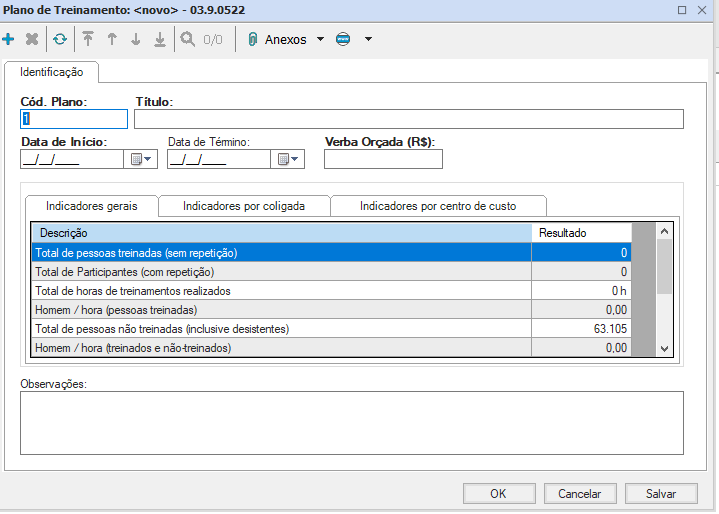Go to next record with the down arrow
This screenshot has width=719, height=514.
tap(136, 40)
